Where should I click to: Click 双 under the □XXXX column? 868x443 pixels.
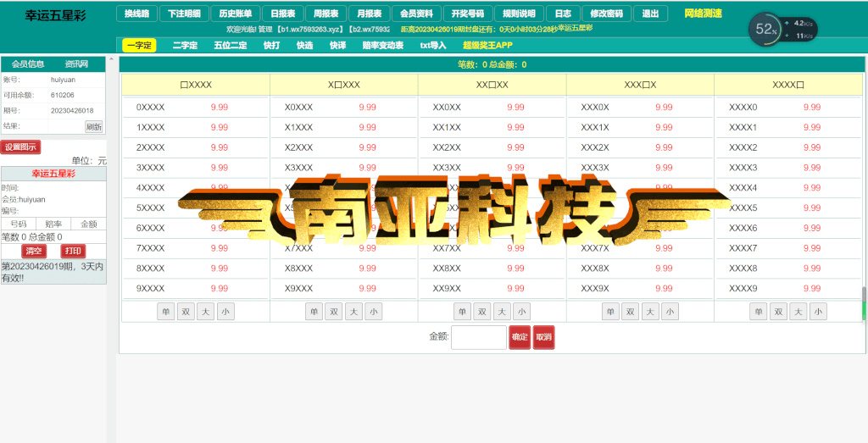(x=186, y=312)
